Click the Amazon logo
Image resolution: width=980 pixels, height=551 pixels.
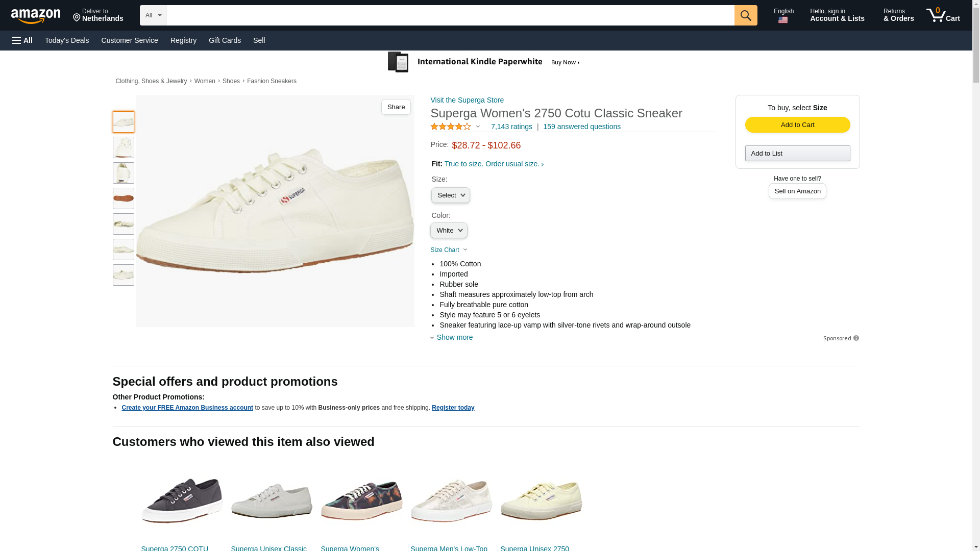(36, 16)
